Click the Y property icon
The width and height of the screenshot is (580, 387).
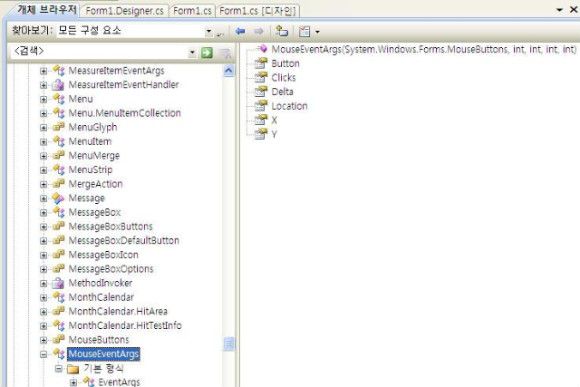coord(261,134)
